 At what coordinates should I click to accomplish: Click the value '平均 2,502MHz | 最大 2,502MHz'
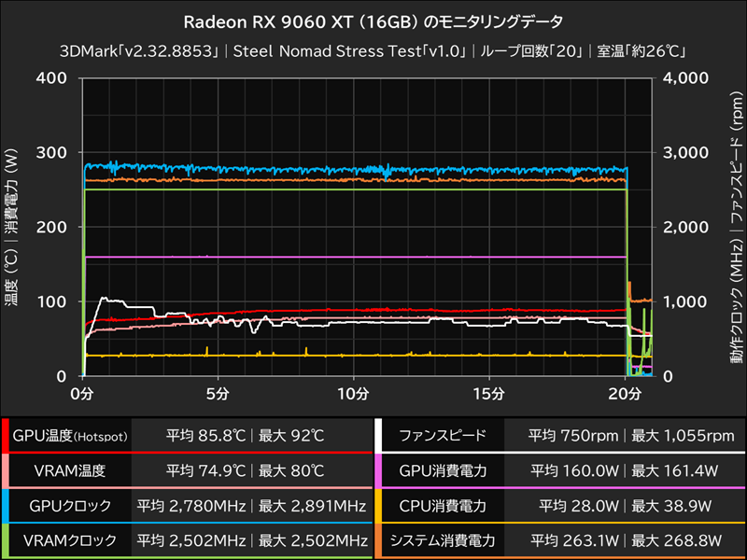pyautogui.click(x=251, y=541)
